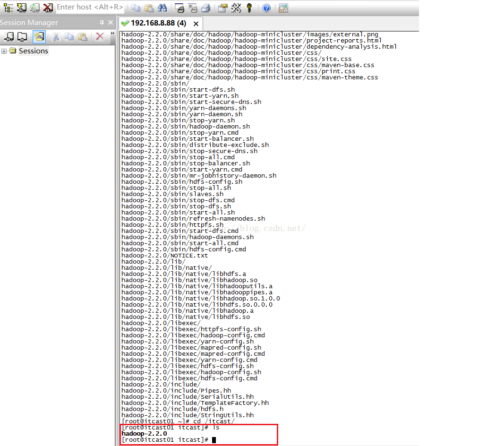The image size is (504, 446).
Task: Select the Sessions folder
Action: tap(33, 51)
